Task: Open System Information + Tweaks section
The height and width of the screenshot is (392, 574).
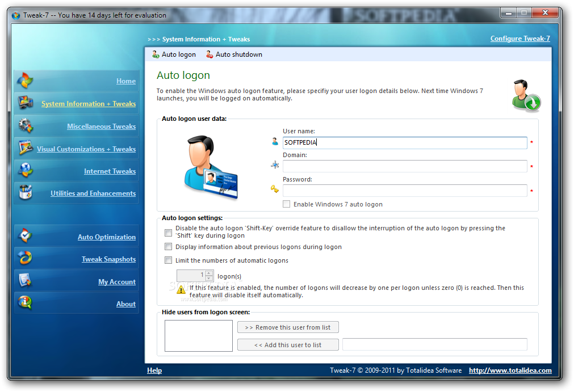Action: coord(89,104)
